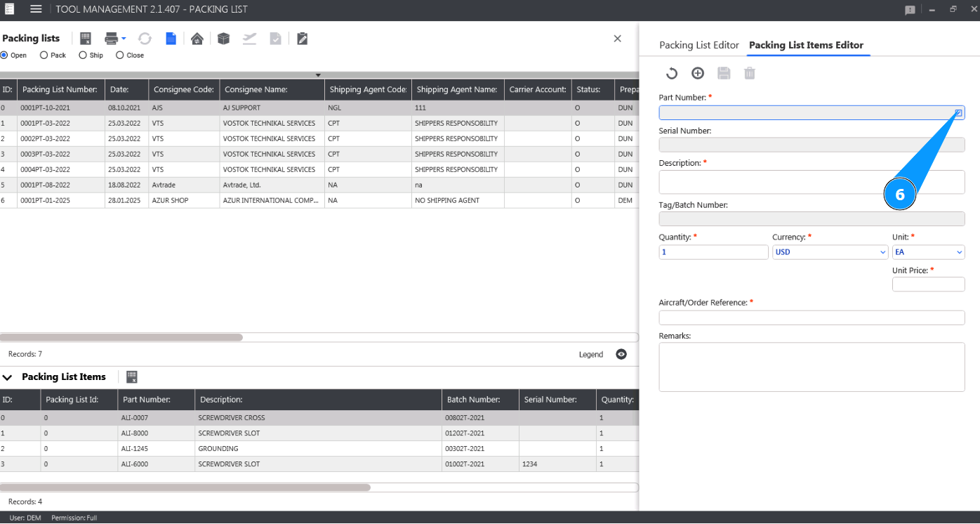
Task: Switch to the Packing List Editor tab
Action: [x=698, y=45]
